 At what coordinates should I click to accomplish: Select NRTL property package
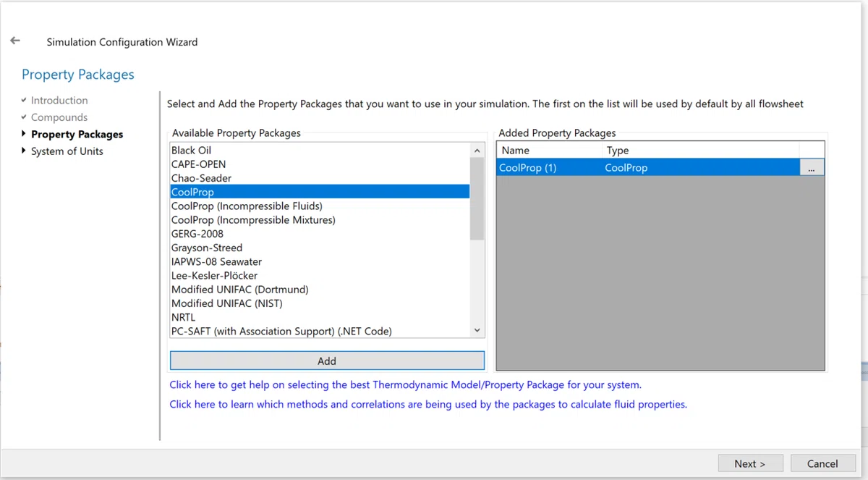tap(320, 317)
